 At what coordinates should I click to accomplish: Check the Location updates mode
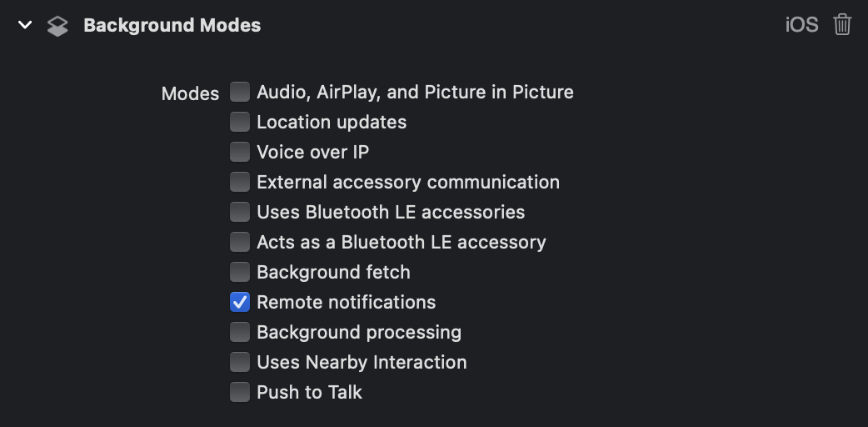[x=240, y=122]
